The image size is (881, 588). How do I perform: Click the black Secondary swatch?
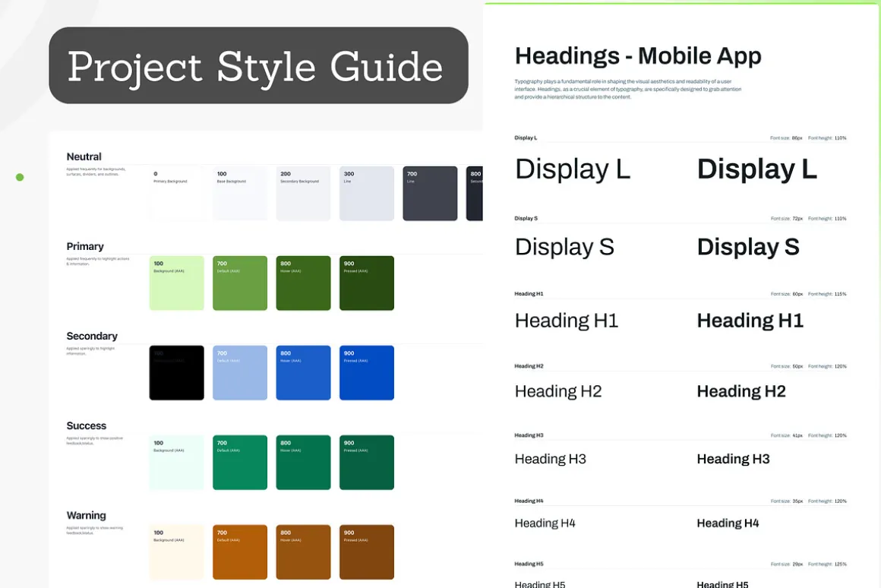[x=176, y=373]
